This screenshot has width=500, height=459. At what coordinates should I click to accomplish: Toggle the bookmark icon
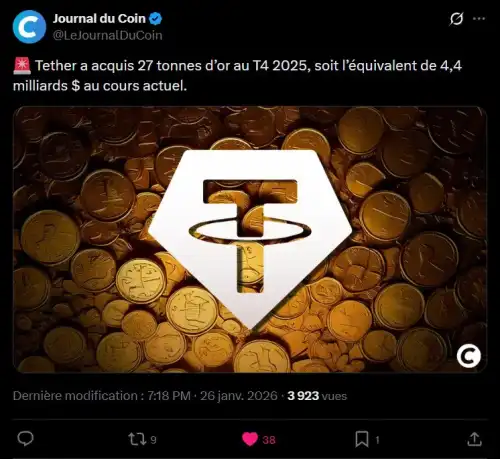tap(362, 439)
